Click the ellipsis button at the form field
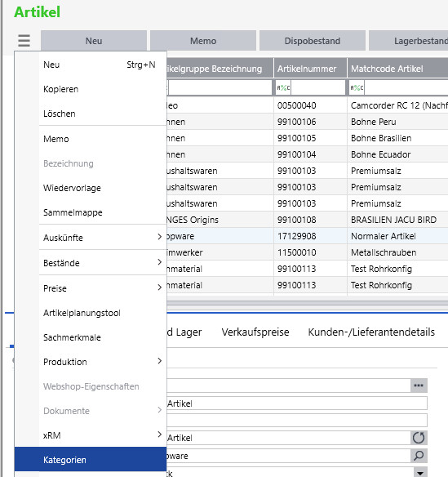This screenshot has height=477, width=448. pos(419,386)
